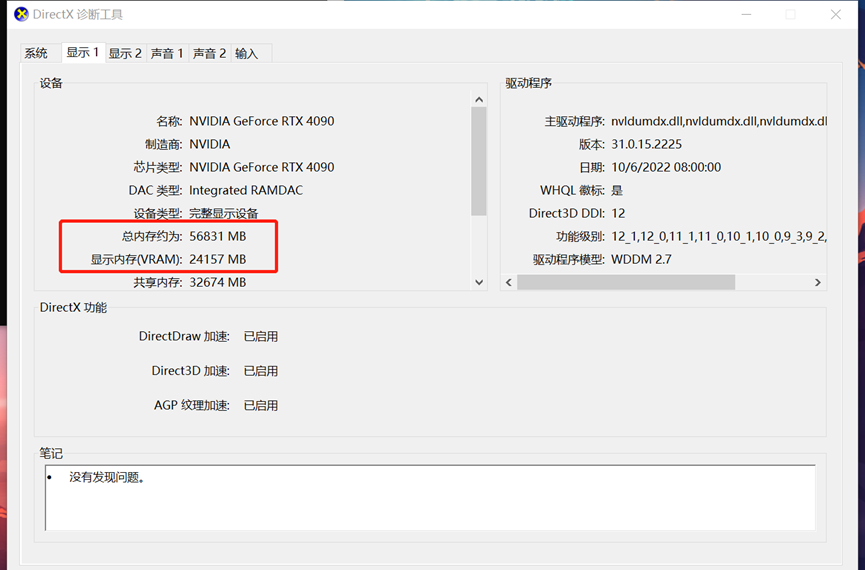The height and width of the screenshot is (570, 865).
Task: Click the device panel vertical scrollbar thumb
Action: [x=479, y=161]
